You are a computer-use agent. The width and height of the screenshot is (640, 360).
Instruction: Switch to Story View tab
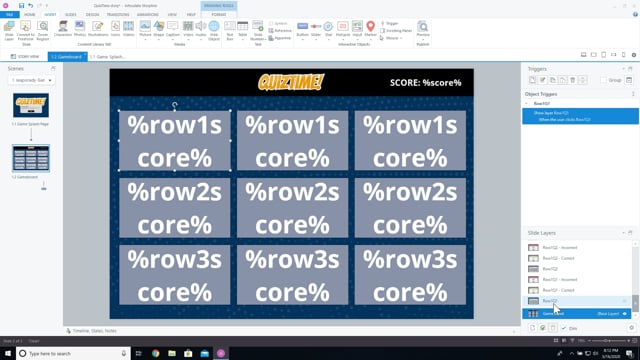(25, 57)
